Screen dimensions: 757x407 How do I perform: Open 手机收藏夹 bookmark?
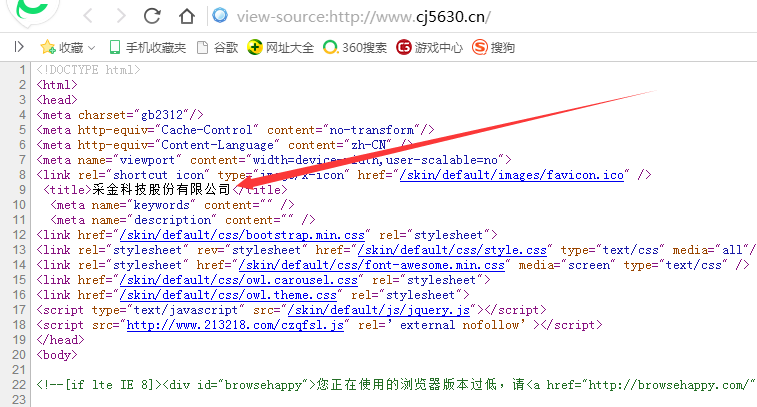point(148,47)
